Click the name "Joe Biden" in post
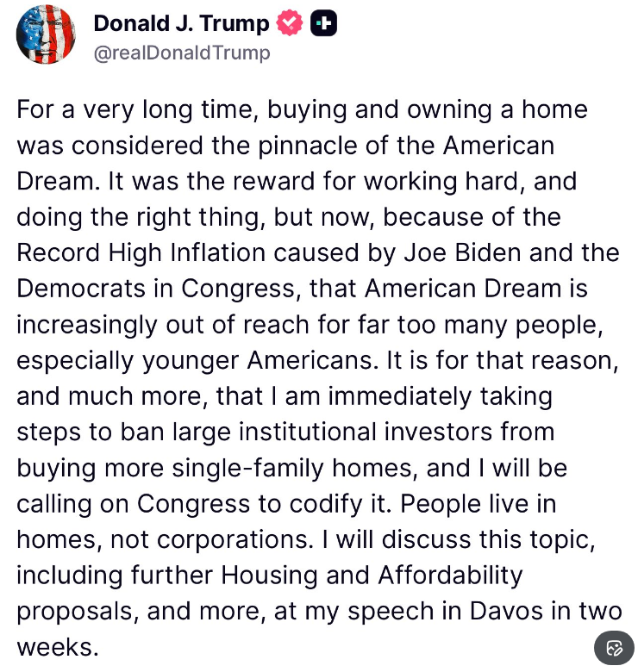Viewport: 638px width, 672px height. click(x=438, y=252)
